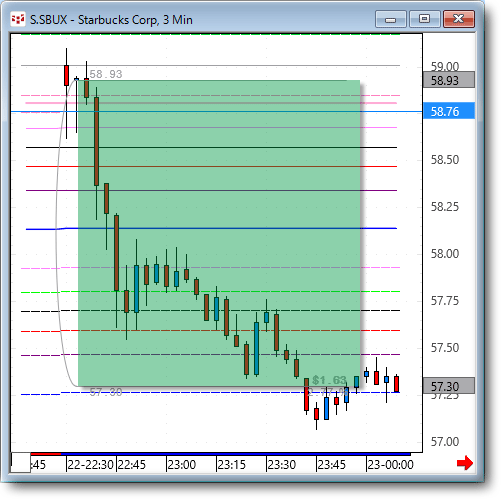Click the 57.00 price axis label
The image size is (502, 500).
445,442
